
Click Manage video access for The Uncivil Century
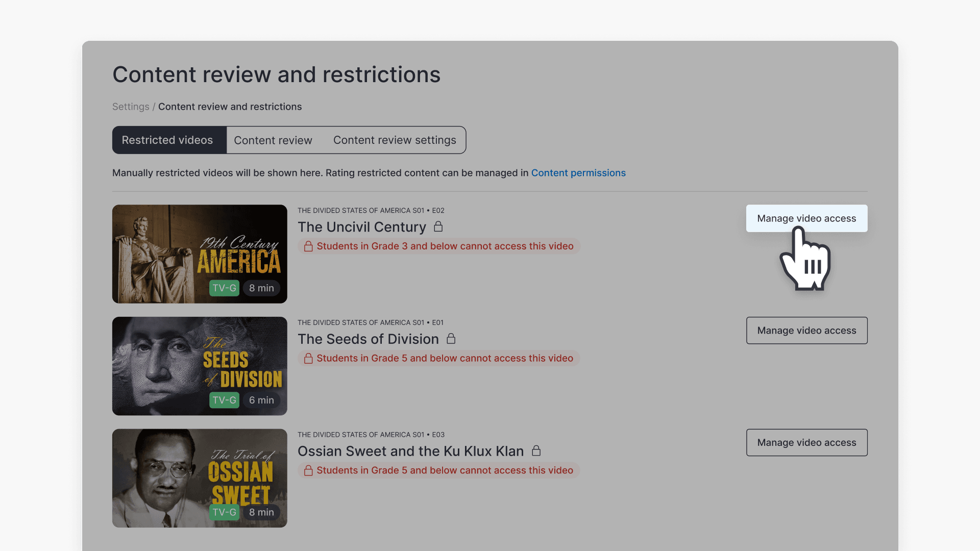(x=806, y=218)
